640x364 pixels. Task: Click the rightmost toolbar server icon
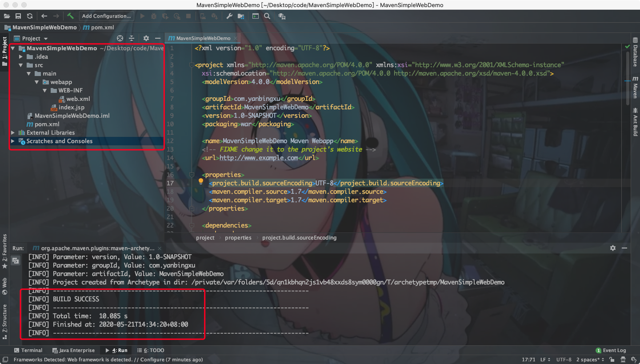(x=282, y=16)
